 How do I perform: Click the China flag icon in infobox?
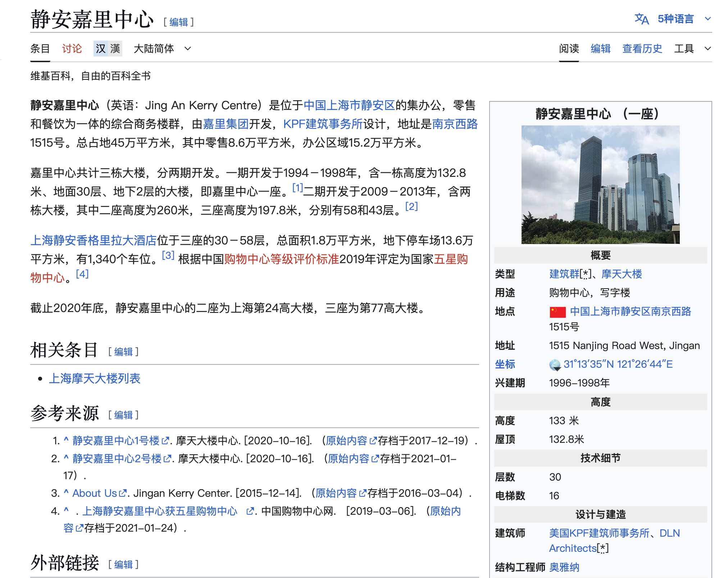point(558,312)
